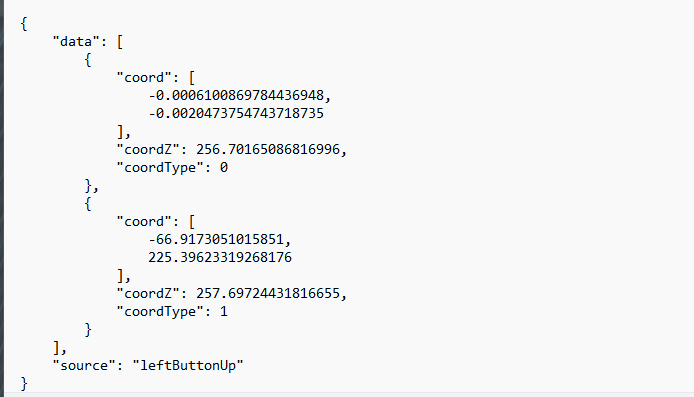Click the closing bracket of the data array
The width and height of the screenshot is (694, 397).
[56, 348]
